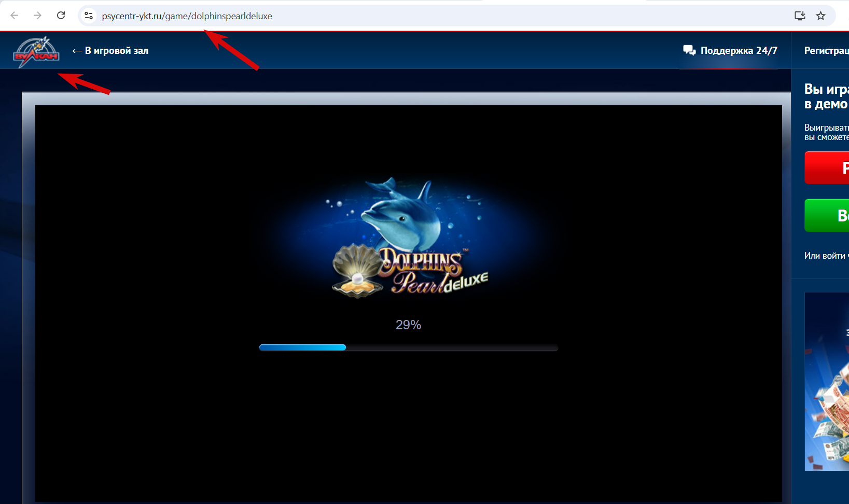This screenshot has width=849, height=504.
Task: Bookmark this page with the star icon
Action: [x=820, y=16]
